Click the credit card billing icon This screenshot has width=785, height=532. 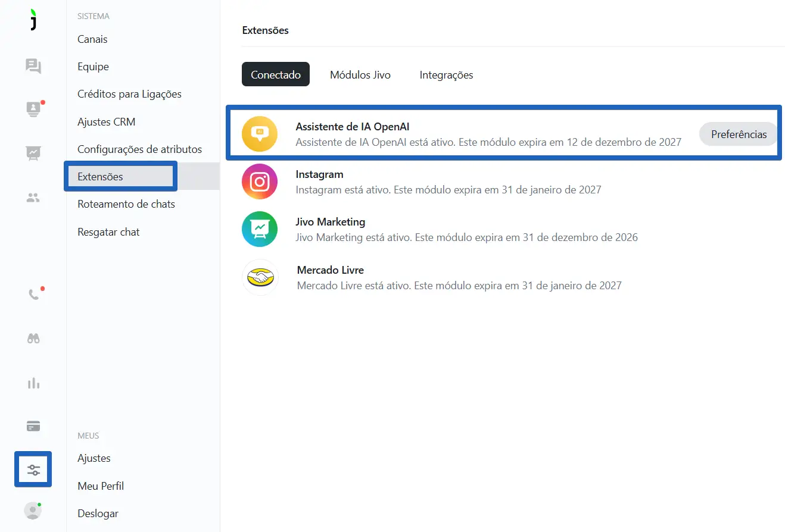point(33,426)
